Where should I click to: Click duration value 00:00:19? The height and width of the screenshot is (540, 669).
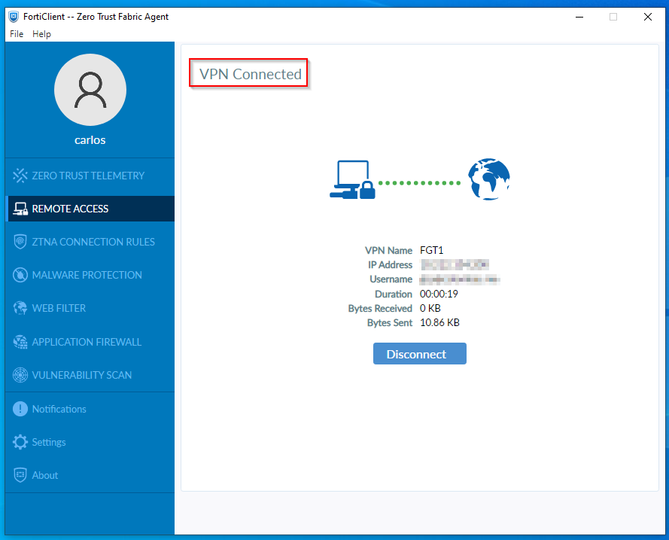click(x=439, y=294)
